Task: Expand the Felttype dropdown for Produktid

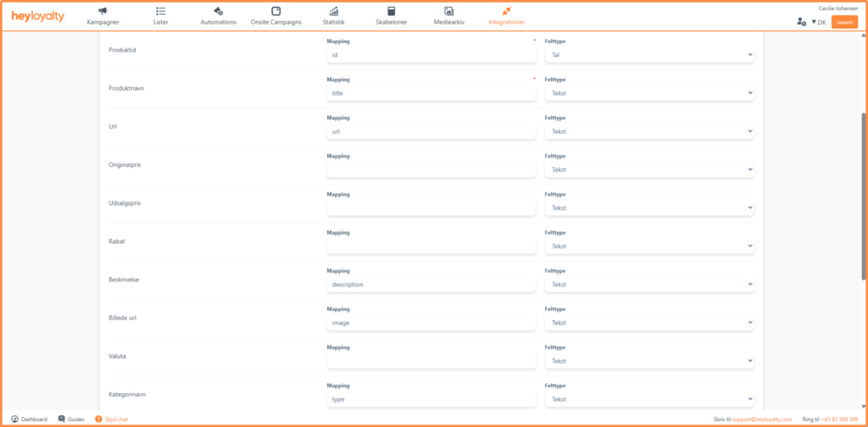Action: pyautogui.click(x=648, y=54)
